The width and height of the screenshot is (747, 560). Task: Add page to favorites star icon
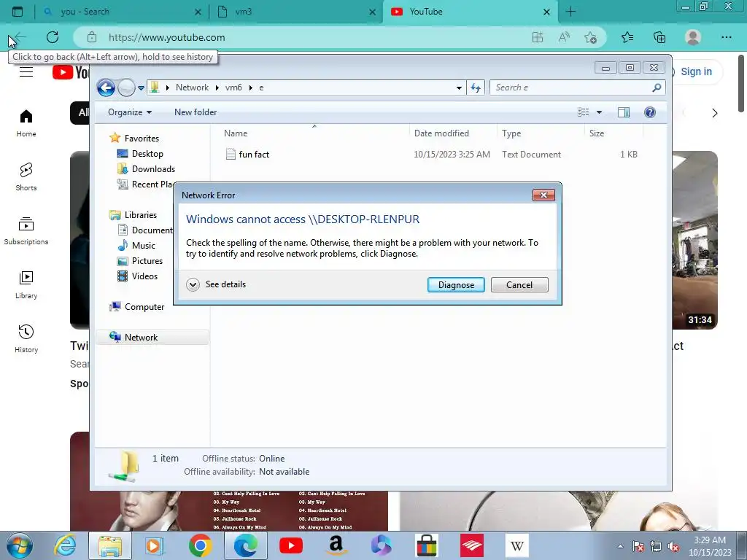pos(591,37)
